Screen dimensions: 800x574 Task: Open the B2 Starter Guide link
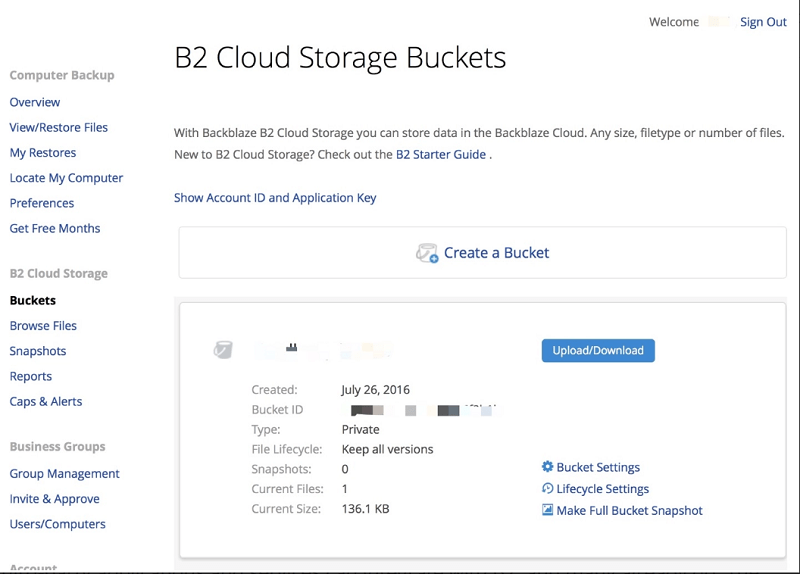441,155
